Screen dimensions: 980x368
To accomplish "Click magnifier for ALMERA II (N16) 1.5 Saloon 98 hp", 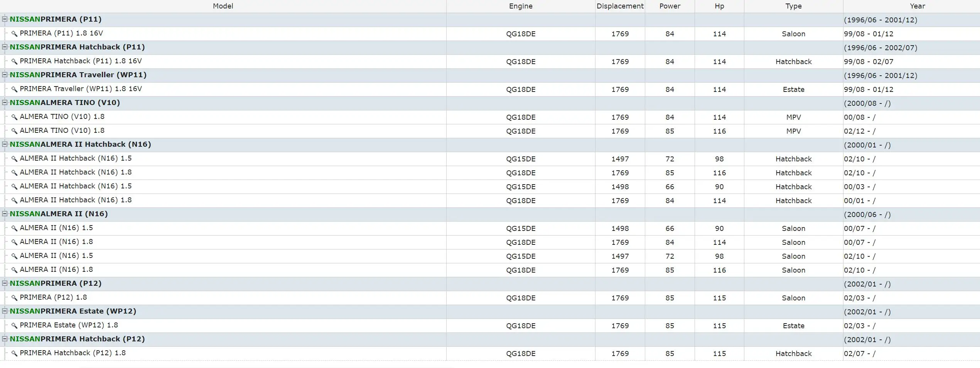I will (x=14, y=256).
